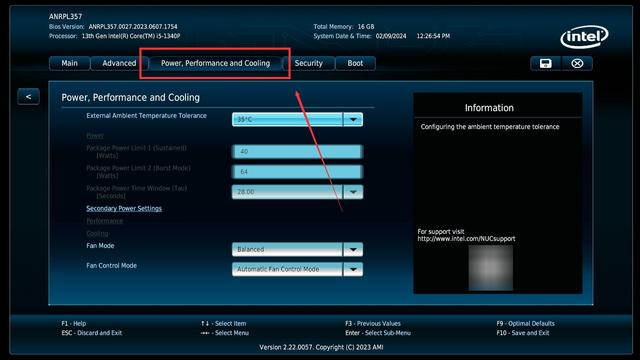Switch to the Main tab
Image resolution: width=640 pixels, height=360 pixels.
69,63
